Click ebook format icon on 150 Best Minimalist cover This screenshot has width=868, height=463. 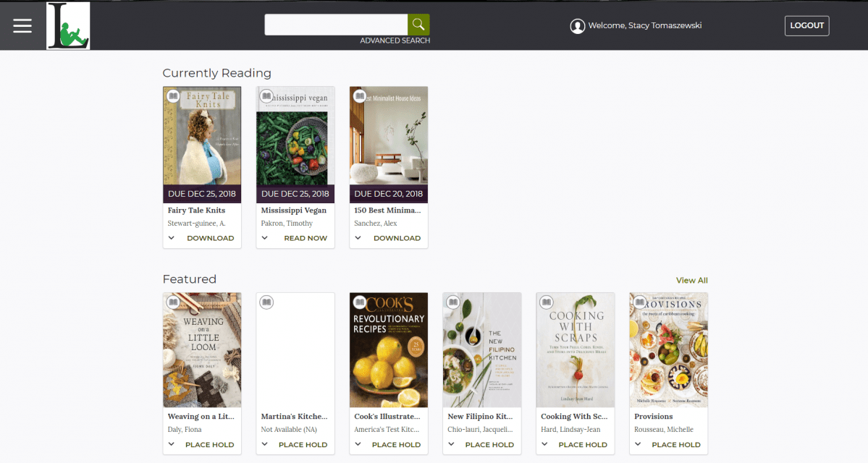point(360,96)
